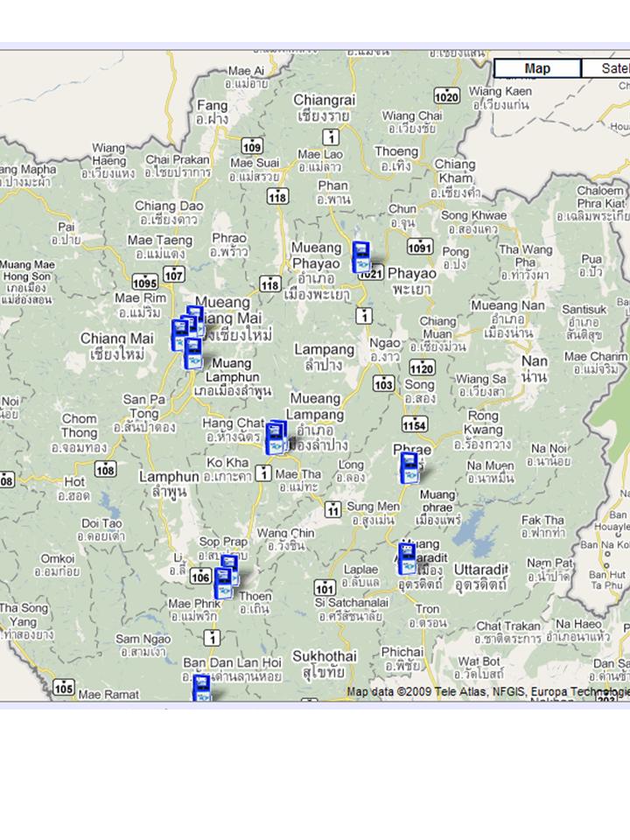
Task: Click the Tha Wang Pha label
Action: tap(525, 262)
